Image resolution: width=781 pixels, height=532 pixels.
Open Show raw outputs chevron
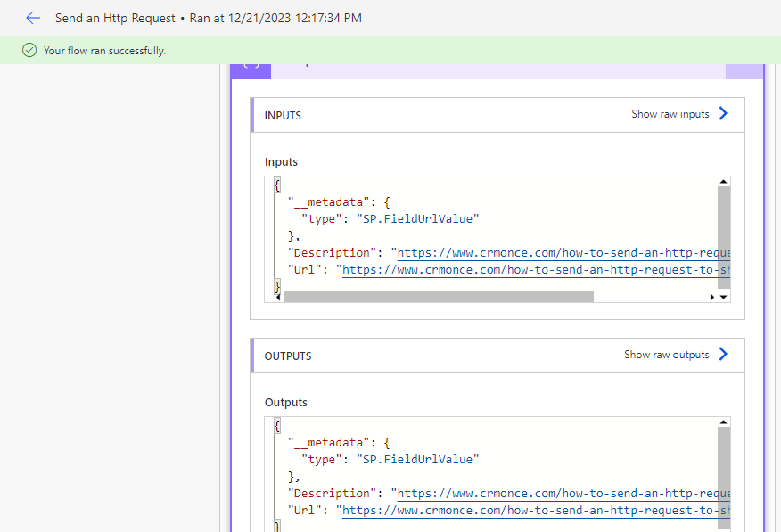pyautogui.click(x=723, y=355)
